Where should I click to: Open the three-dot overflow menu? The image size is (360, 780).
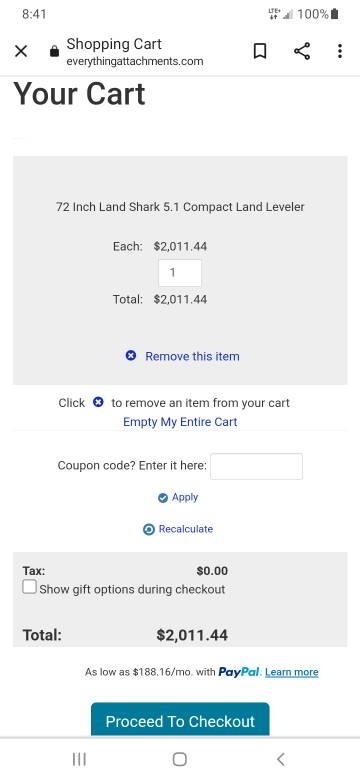pos(340,51)
